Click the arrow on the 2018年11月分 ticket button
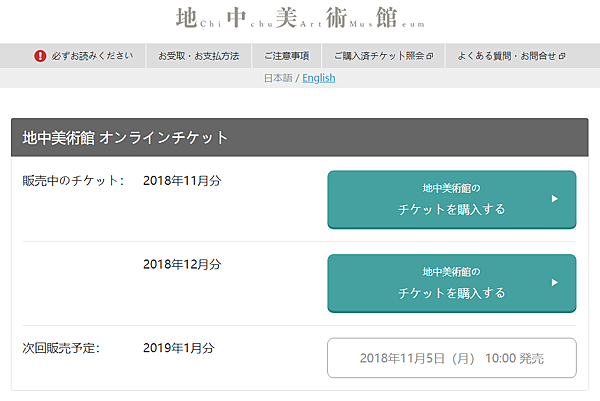Viewport: 600px width, 401px height. 554,198
